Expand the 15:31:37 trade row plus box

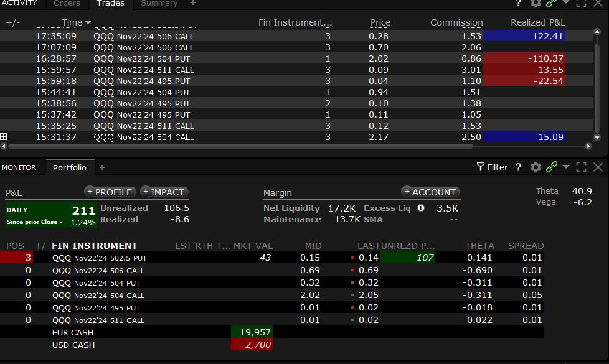coord(4,137)
